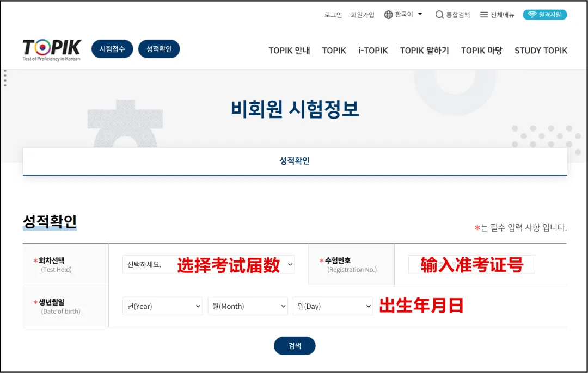This screenshot has width=588, height=373.
Task: Click the 필수 입력 사항 notice text
Action: click(520, 228)
